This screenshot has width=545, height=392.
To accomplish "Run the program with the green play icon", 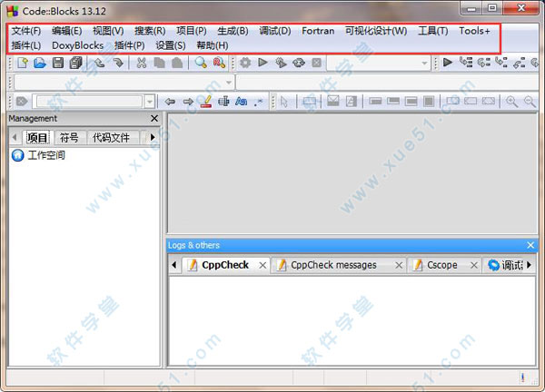I will [x=263, y=63].
